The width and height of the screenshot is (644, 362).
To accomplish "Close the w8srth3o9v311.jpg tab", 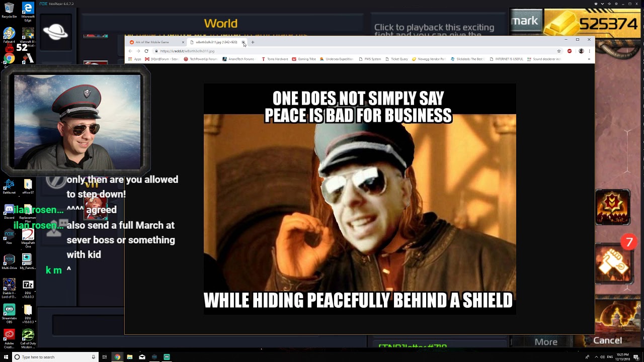I will (243, 42).
